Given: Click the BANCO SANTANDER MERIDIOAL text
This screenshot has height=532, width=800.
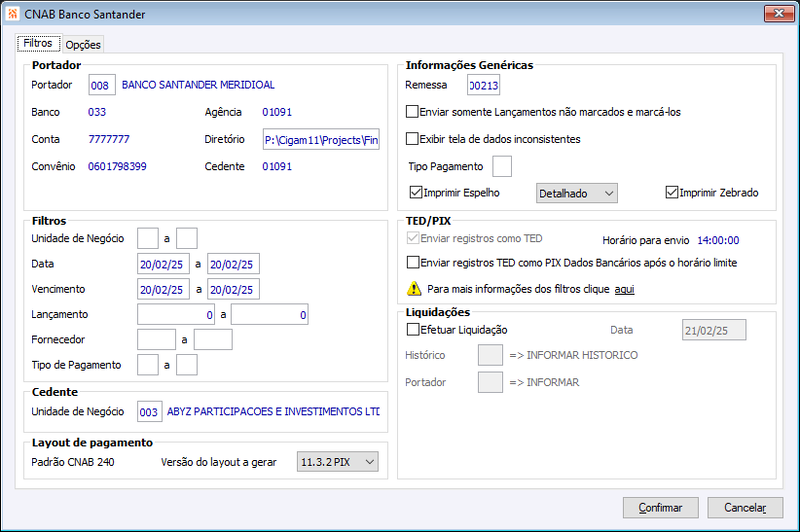Looking at the screenshot, I should pyautogui.click(x=198, y=85).
